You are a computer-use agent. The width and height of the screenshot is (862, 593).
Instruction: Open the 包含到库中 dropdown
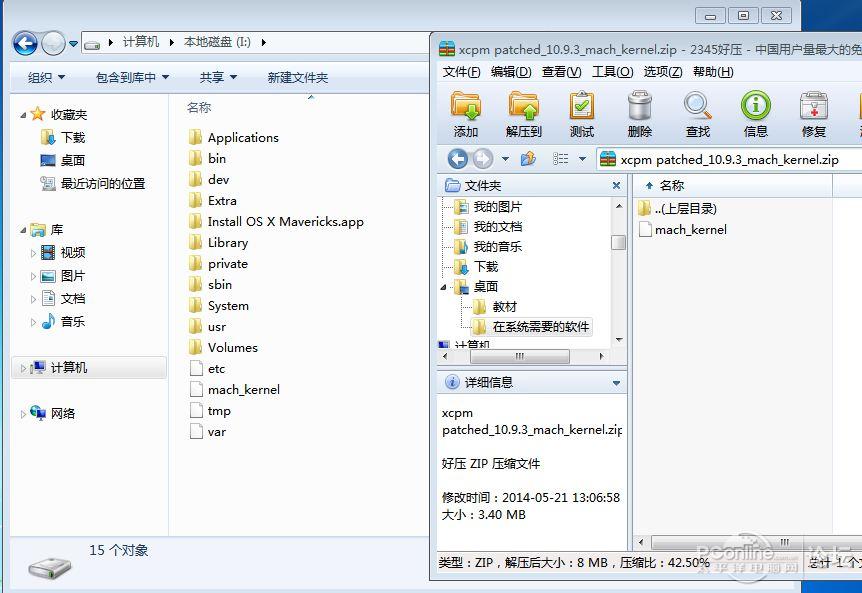pyautogui.click(x=132, y=77)
